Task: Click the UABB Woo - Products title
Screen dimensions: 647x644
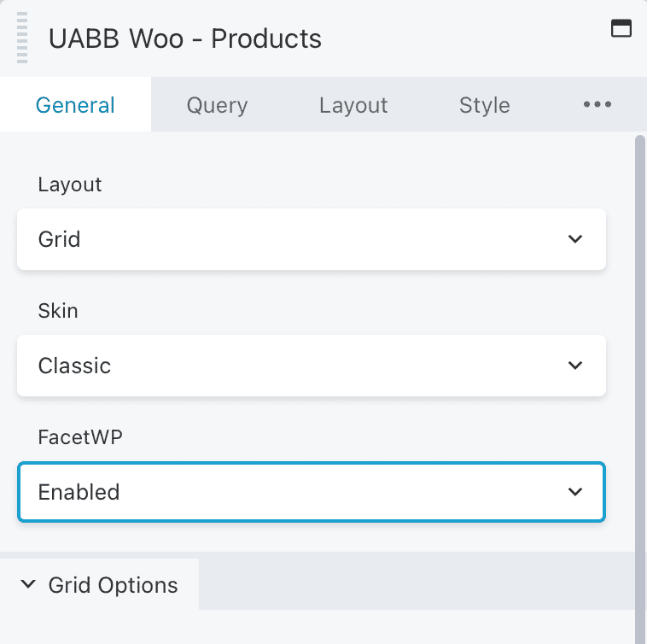Action: tap(185, 38)
